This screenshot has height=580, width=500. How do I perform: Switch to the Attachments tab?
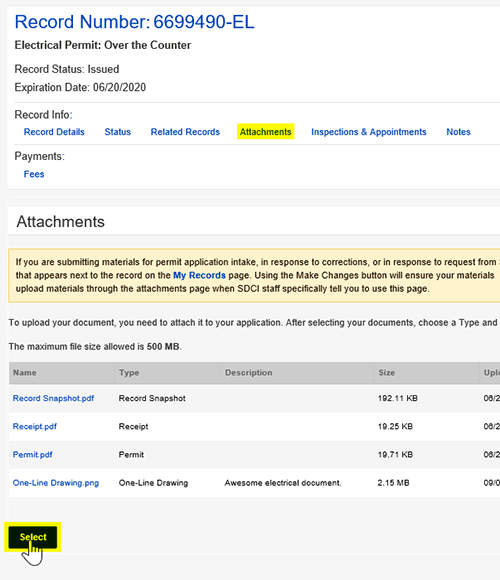[266, 132]
